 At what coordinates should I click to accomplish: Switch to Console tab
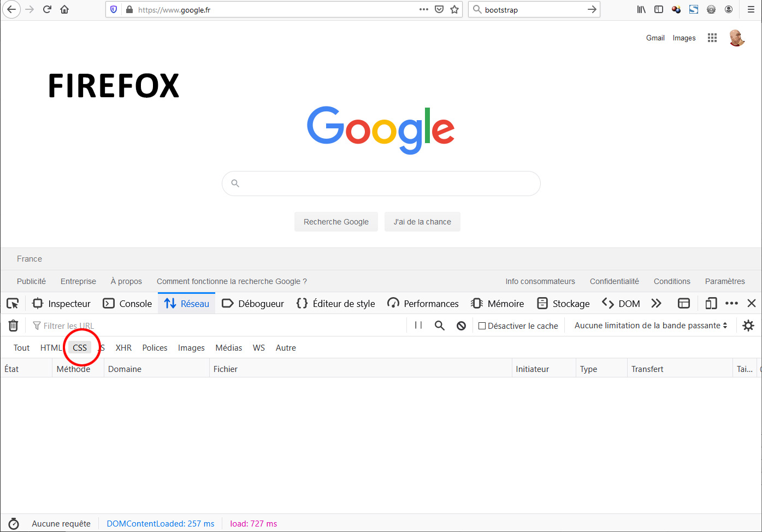coord(127,303)
